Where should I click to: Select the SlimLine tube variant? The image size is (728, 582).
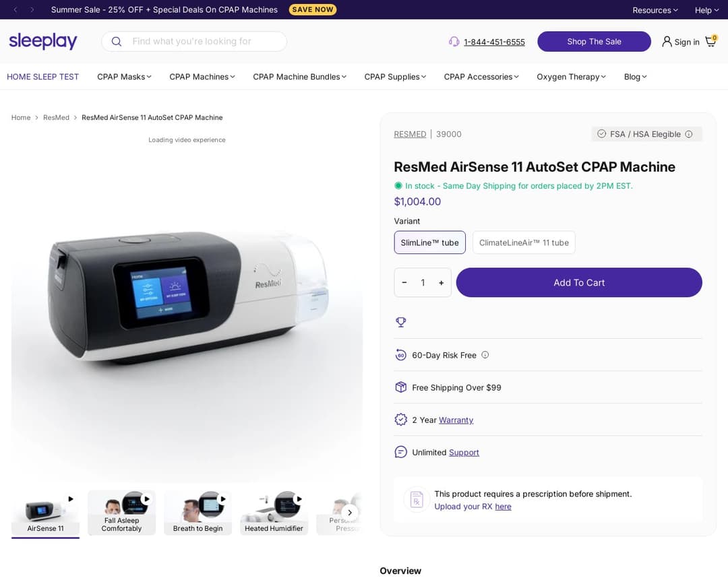[429, 243]
